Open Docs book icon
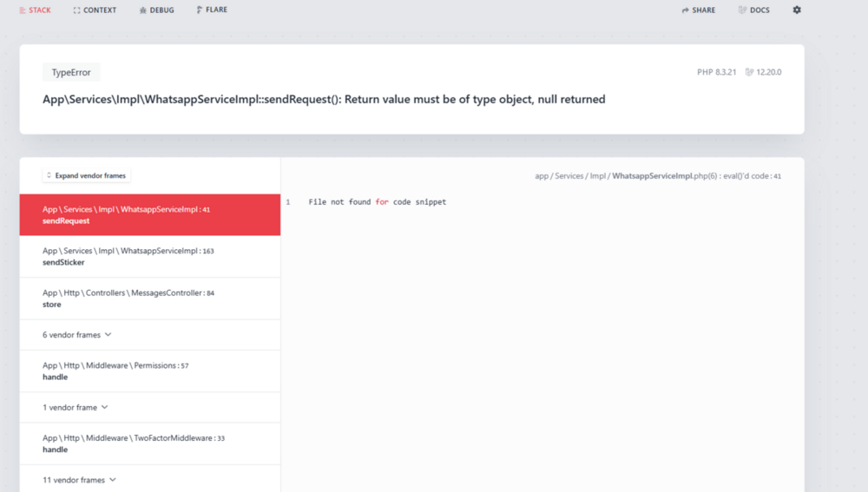 (742, 10)
